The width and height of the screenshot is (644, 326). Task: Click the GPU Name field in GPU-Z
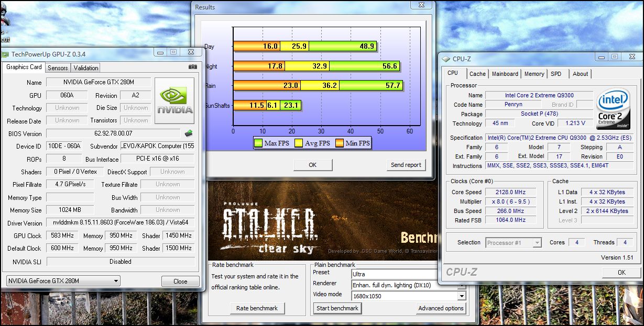coord(99,82)
